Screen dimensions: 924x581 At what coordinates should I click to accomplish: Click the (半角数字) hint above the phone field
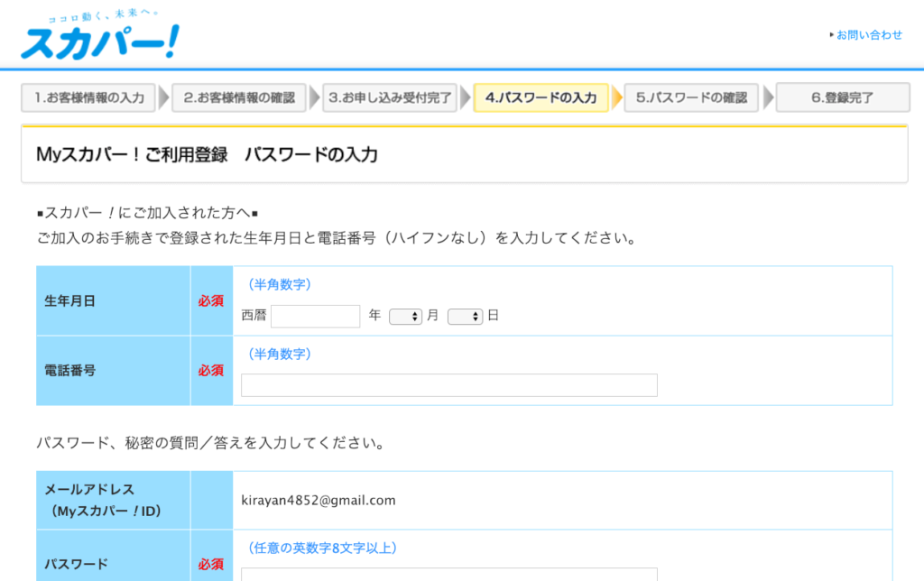pos(280,355)
